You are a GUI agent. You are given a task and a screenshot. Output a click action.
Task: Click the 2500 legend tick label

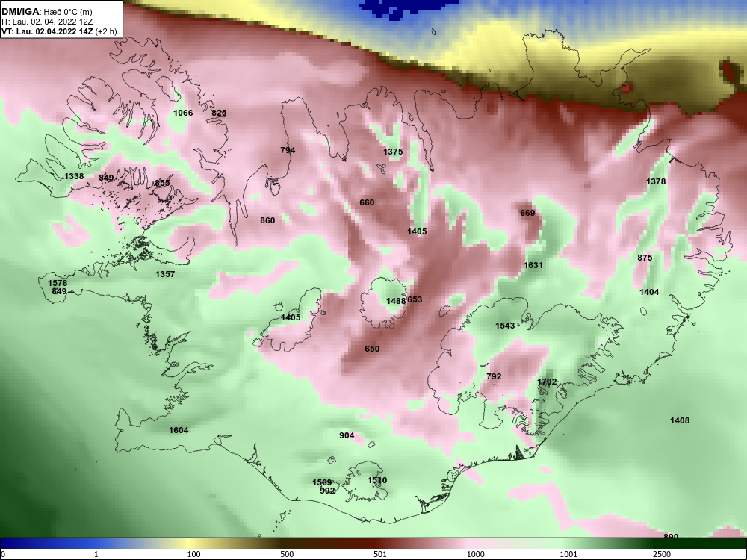click(x=661, y=554)
